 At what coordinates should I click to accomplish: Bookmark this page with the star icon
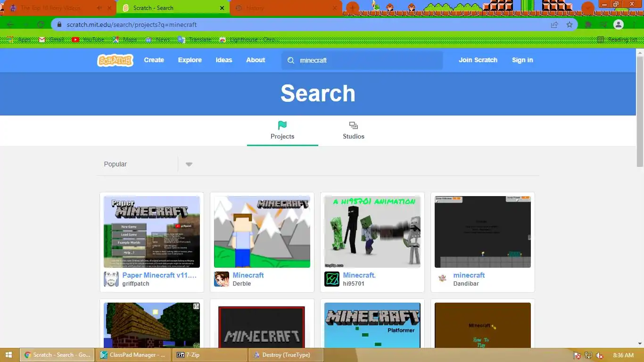pyautogui.click(x=570, y=25)
